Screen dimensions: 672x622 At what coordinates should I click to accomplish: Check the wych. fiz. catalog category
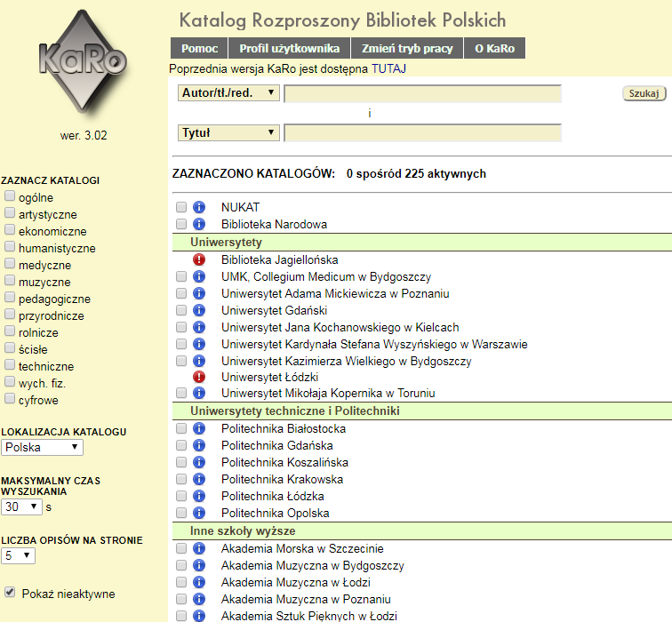coord(10,381)
